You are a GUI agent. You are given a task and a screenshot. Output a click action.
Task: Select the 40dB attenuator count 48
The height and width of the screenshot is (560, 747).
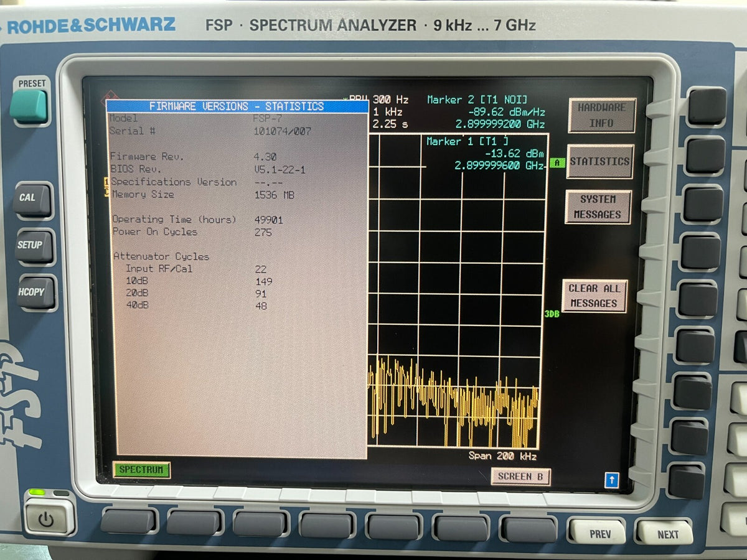click(x=261, y=306)
